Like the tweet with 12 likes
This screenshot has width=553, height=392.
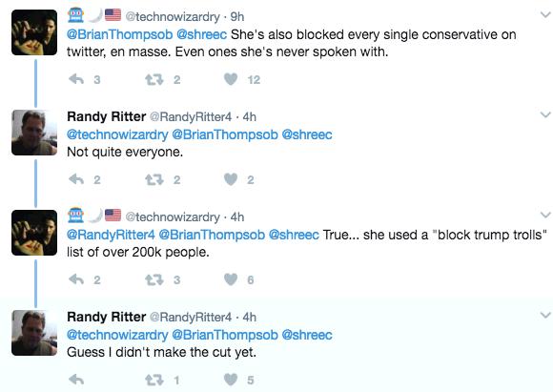pos(231,79)
